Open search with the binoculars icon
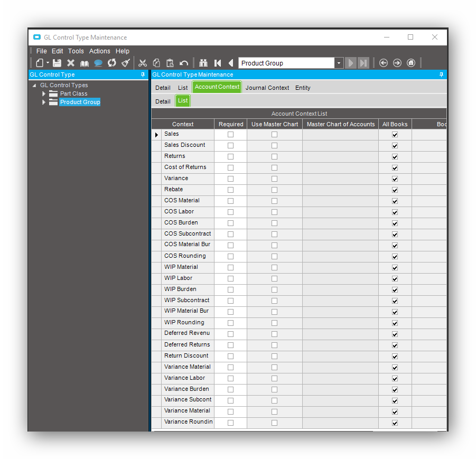The height and width of the screenshot is (459, 476). click(203, 63)
